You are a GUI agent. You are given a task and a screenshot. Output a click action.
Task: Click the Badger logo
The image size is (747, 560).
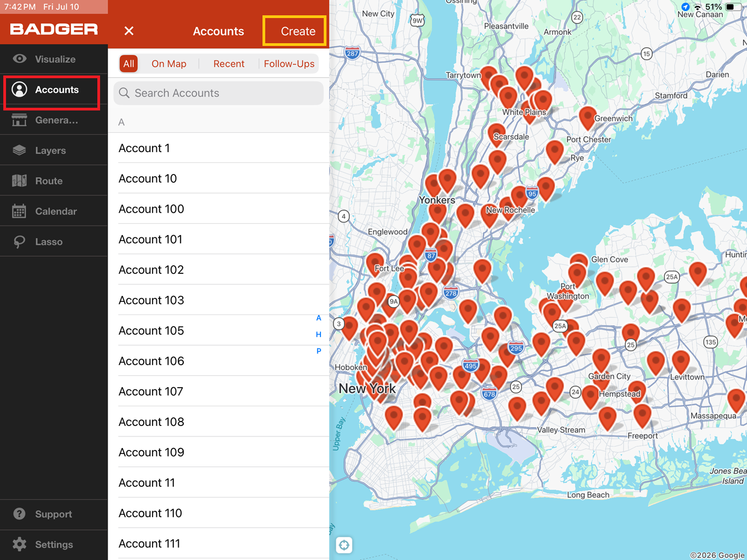(54, 29)
